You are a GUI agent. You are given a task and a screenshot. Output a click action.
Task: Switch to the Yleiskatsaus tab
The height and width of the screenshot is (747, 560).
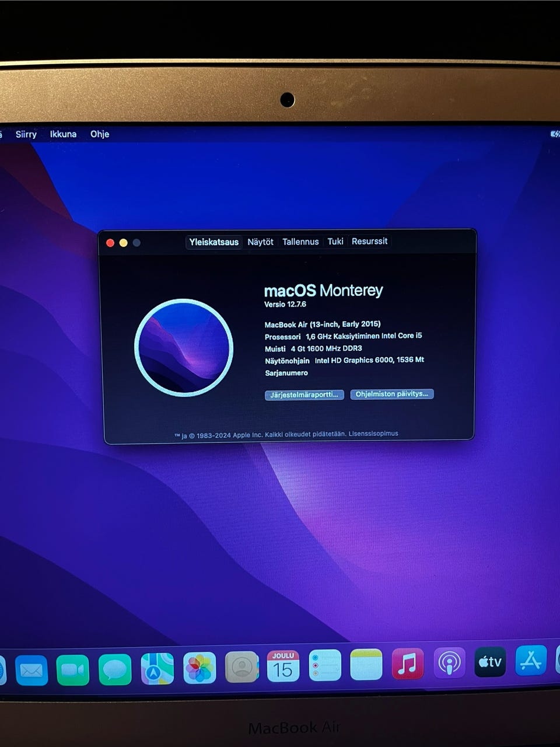[214, 242]
